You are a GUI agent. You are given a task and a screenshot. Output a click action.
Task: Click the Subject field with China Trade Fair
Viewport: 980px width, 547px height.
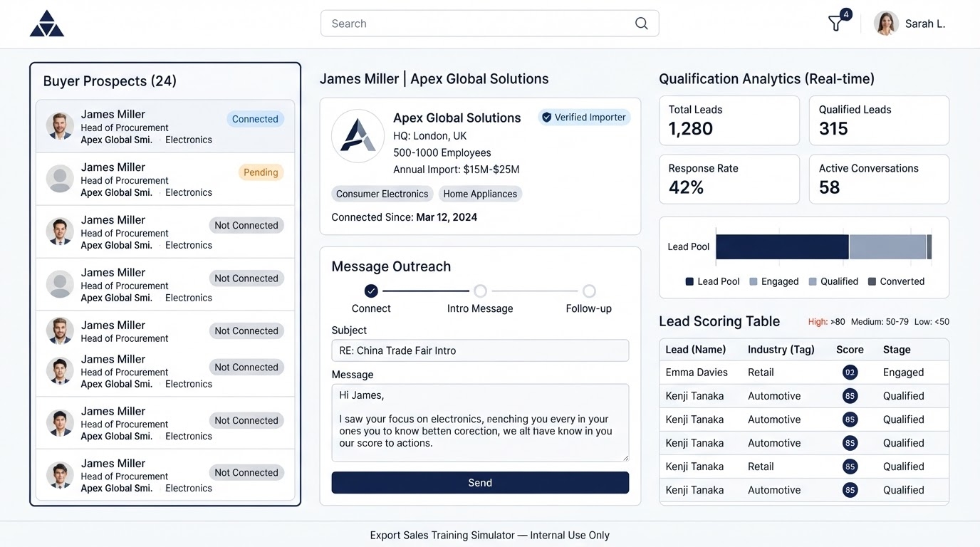point(480,350)
